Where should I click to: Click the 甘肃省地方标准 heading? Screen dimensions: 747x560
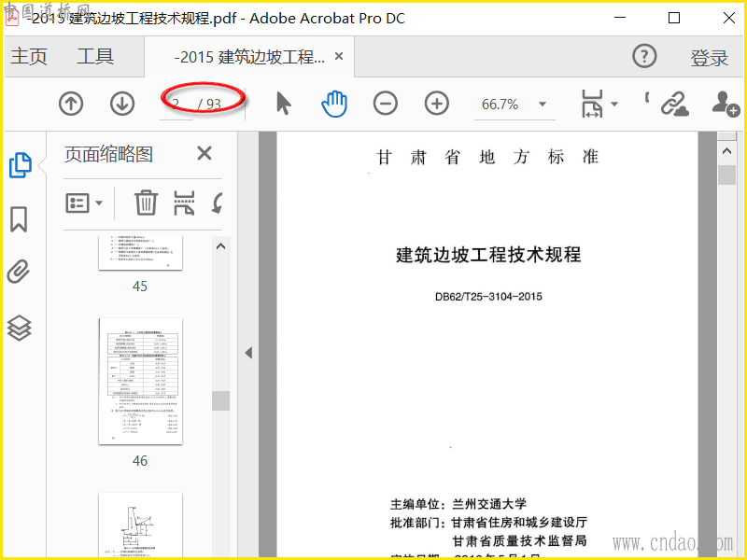pos(487,157)
